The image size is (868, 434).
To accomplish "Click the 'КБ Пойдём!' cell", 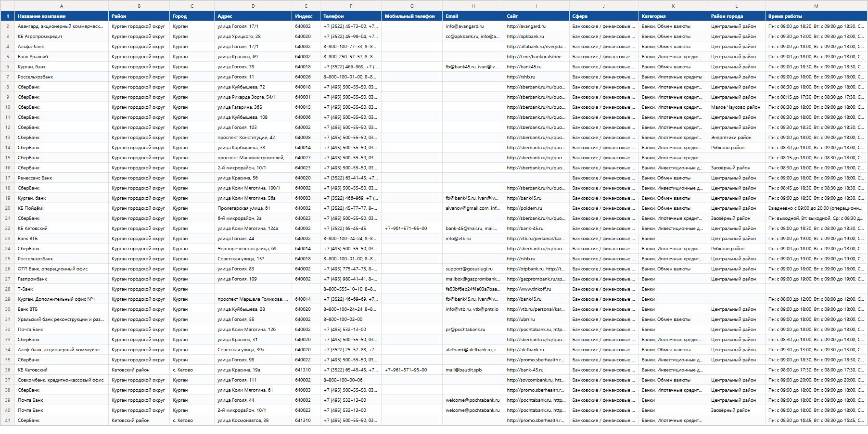I will 62,208.
